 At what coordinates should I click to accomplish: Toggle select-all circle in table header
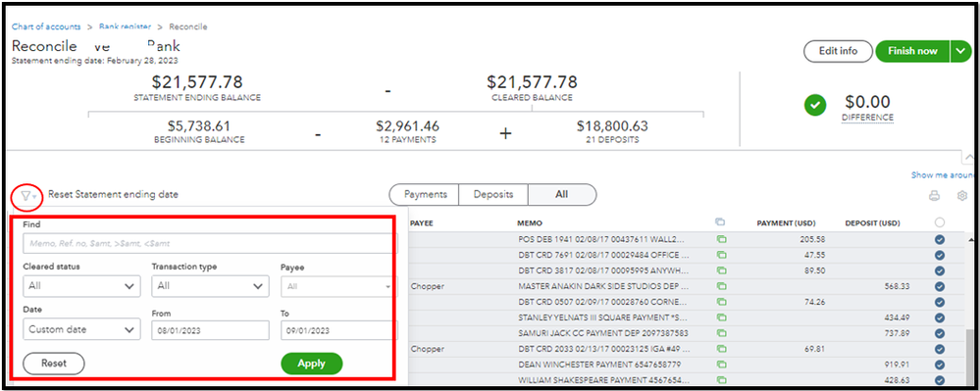pos(940,222)
